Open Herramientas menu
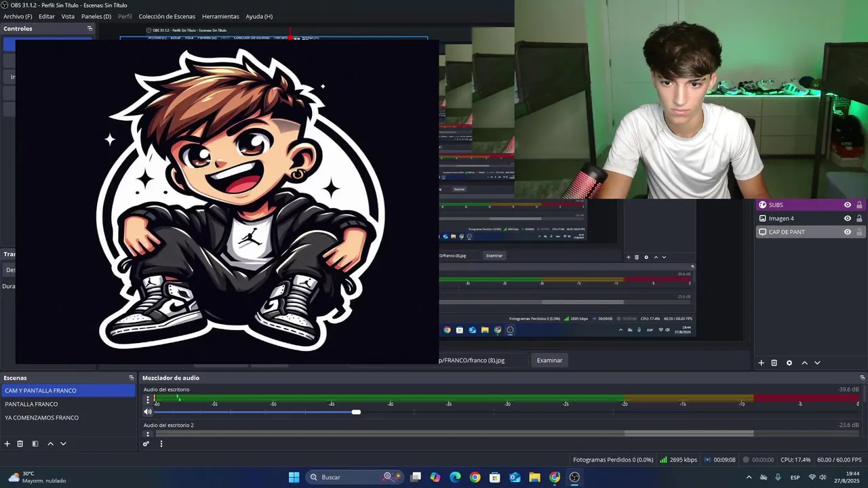 [220, 16]
